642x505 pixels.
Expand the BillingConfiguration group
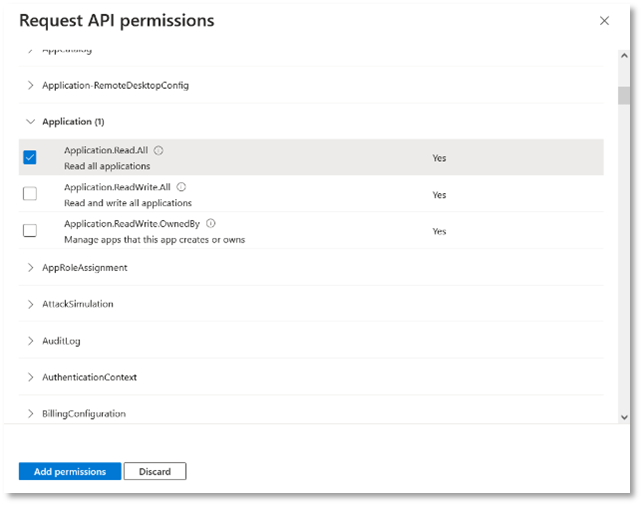(x=30, y=414)
